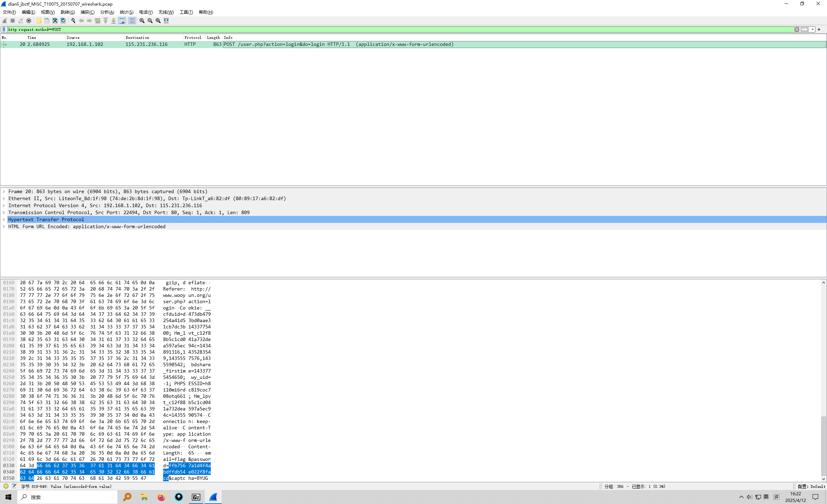Image resolution: width=827 pixels, height=504 pixels.
Task: Toggle auto-scroll during live capture
Action: (x=122, y=21)
